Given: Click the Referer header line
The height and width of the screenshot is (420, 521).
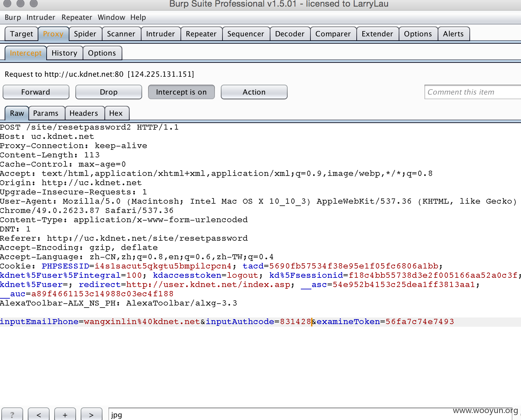Looking at the screenshot, I should tap(124, 238).
